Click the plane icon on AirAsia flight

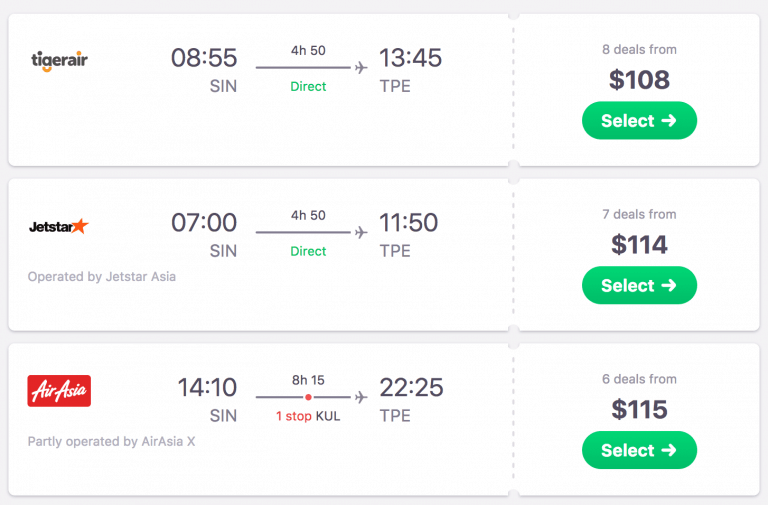click(361, 397)
